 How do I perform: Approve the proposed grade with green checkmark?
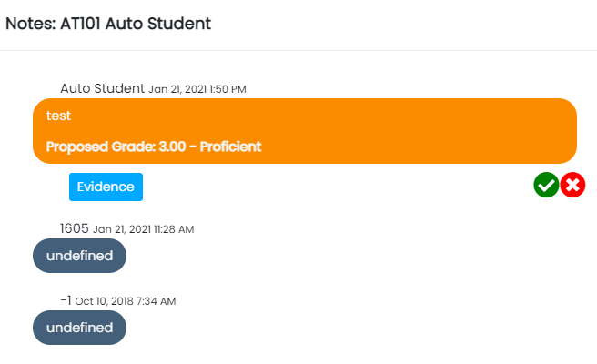tap(546, 186)
